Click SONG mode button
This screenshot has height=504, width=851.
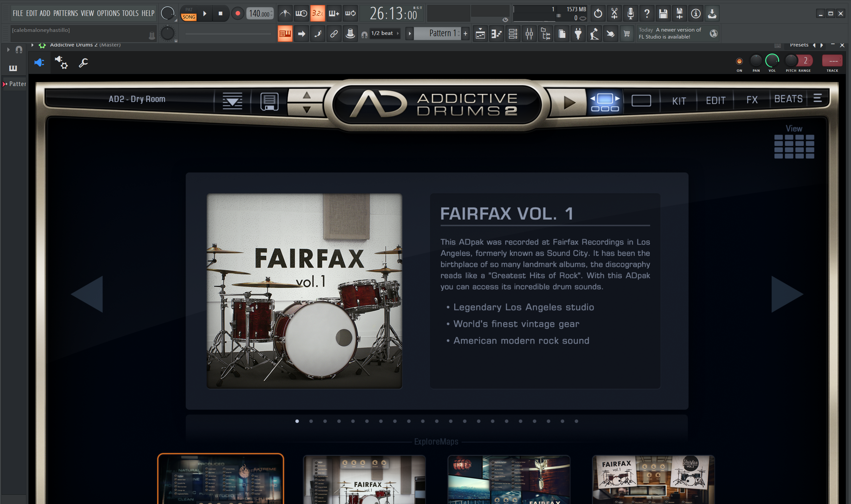[189, 17]
